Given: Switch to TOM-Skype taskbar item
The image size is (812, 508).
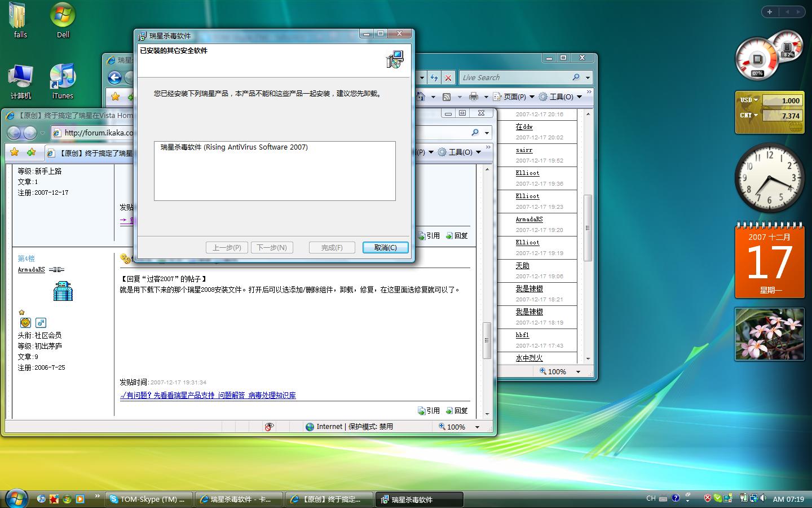Looking at the screenshot, I should 149,499.
